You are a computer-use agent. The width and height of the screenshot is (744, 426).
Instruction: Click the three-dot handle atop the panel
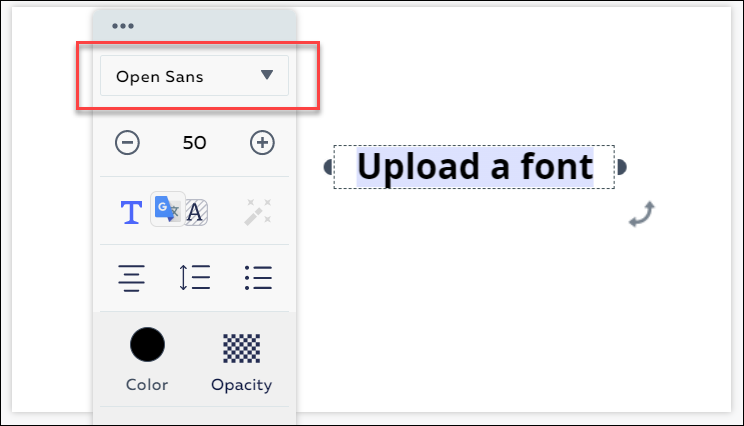tap(123, 26)
